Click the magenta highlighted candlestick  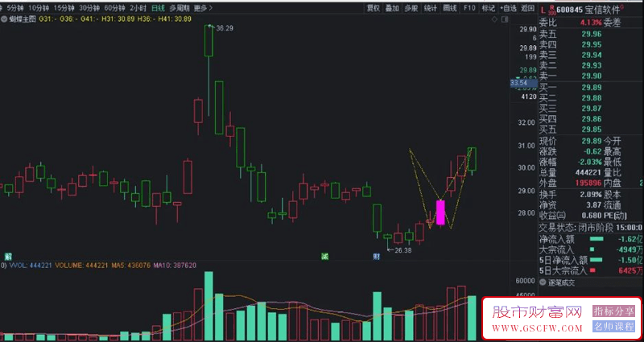[440, 212]
